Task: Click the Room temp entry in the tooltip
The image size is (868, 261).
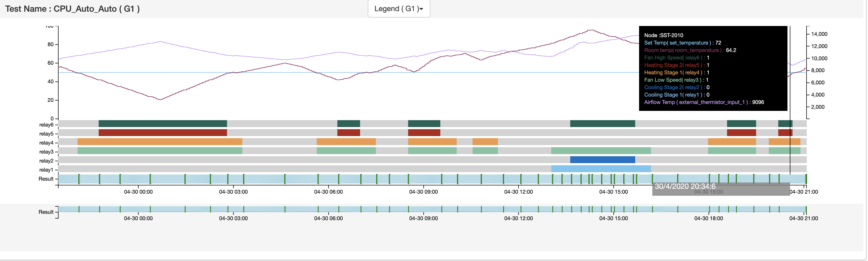Action: [690, 50]
